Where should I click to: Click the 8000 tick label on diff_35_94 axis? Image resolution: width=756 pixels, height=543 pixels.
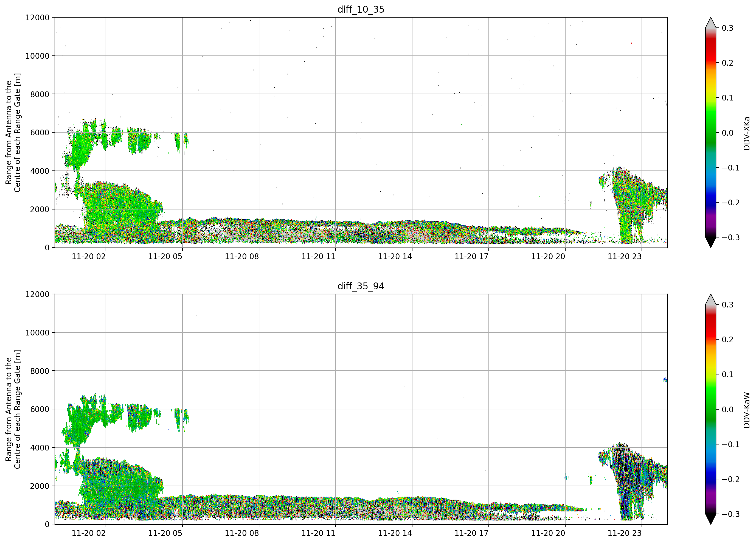[40, 371]
